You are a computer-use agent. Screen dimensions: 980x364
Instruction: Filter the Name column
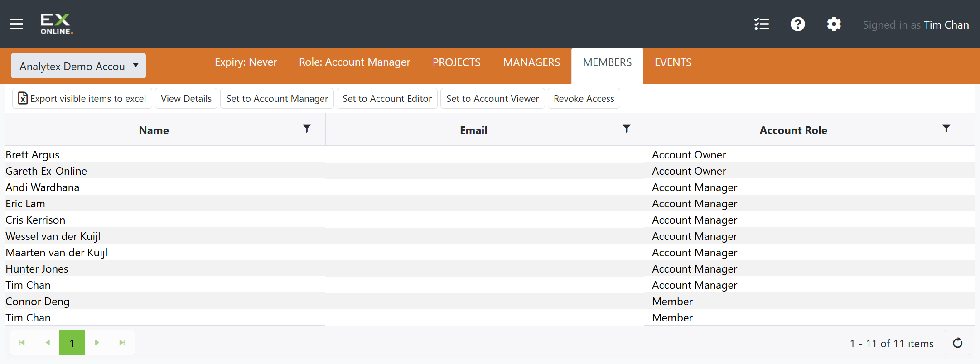(307, 129)
